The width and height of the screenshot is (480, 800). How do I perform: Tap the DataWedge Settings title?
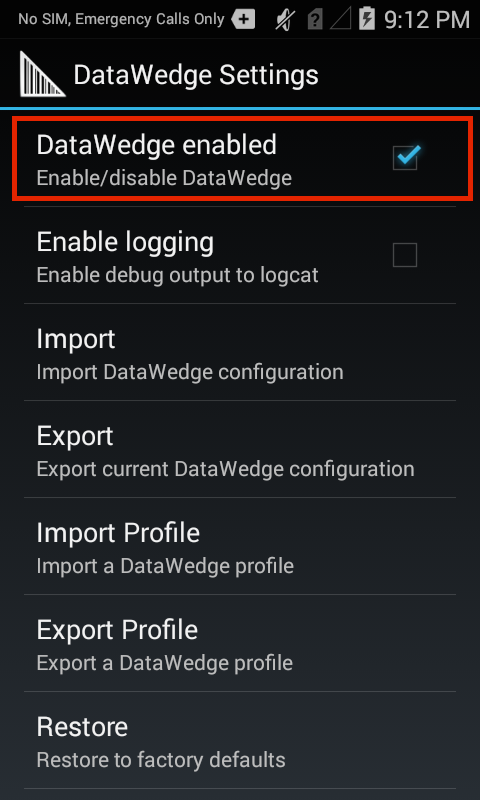[196, 76]
